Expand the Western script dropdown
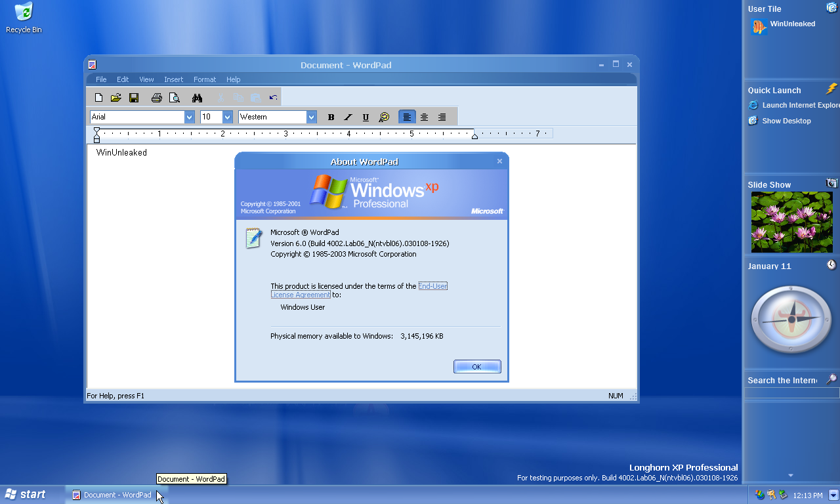The image size is (840, 504). [312, 117]
